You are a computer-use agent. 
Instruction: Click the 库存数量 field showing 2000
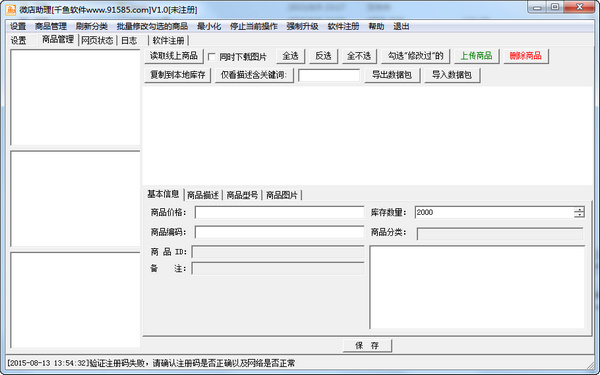(494, 212)
